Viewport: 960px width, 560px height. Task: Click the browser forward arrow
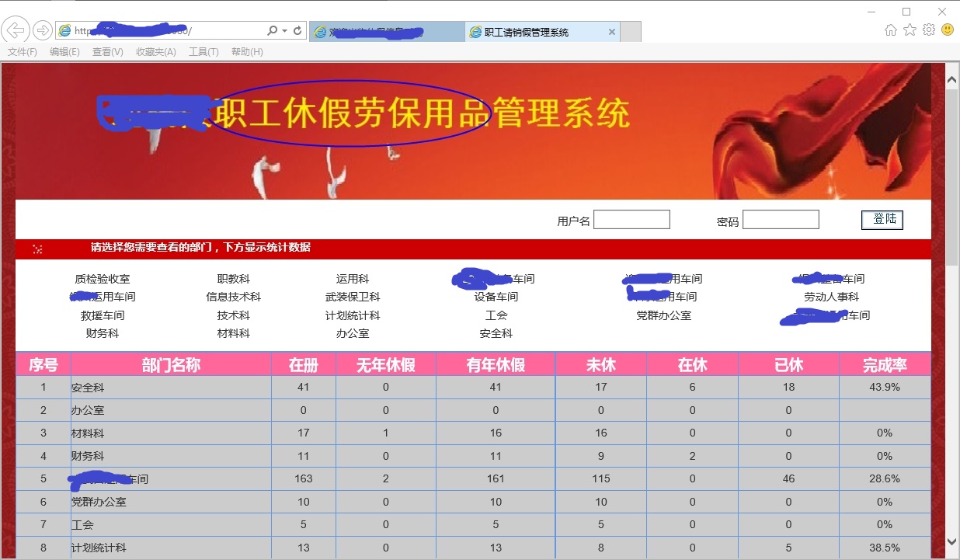[x=43, y=31]
